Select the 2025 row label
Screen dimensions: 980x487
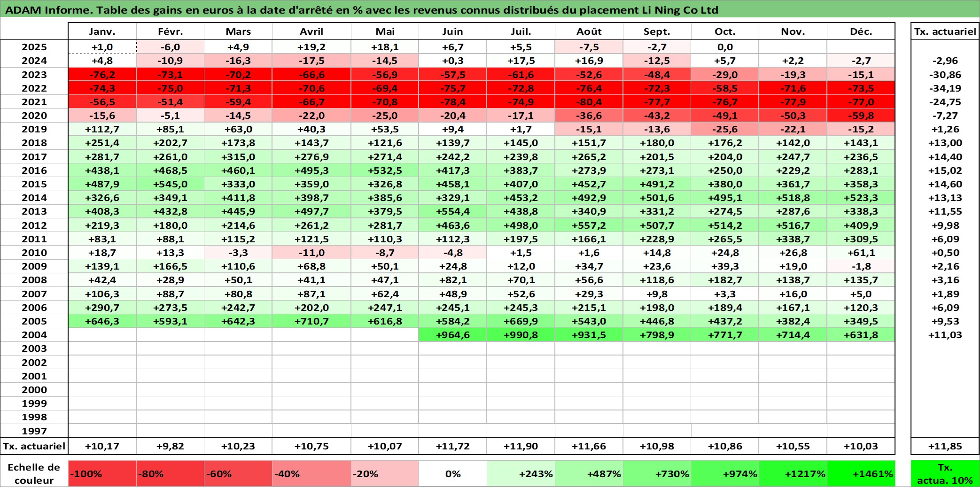[x=34, y=47]
